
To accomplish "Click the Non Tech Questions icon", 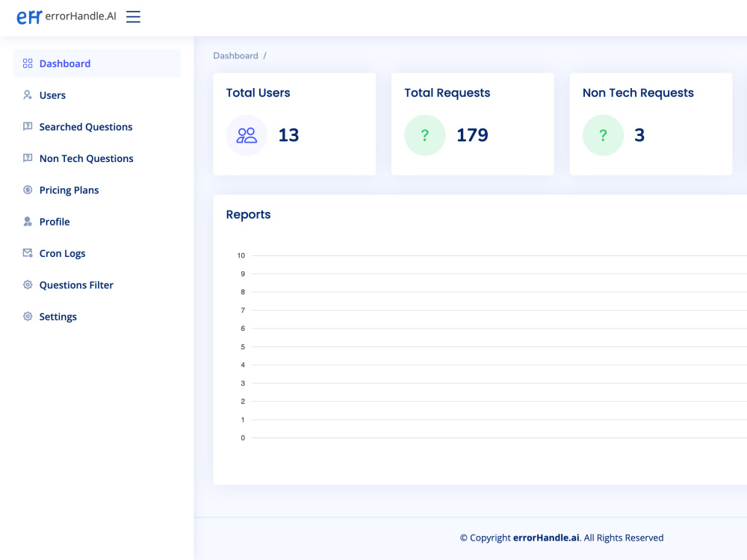I will pos(28,158).
